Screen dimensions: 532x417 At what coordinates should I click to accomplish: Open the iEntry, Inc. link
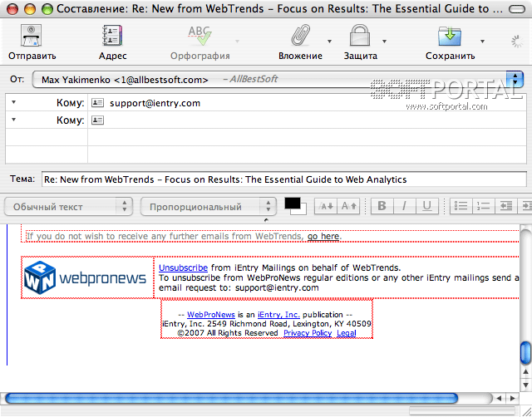tap(278, 315)
